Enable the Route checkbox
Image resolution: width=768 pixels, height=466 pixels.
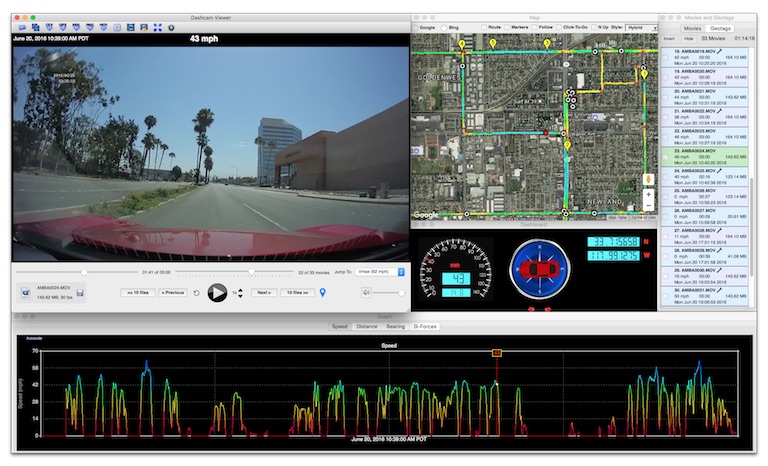[484, 27]
